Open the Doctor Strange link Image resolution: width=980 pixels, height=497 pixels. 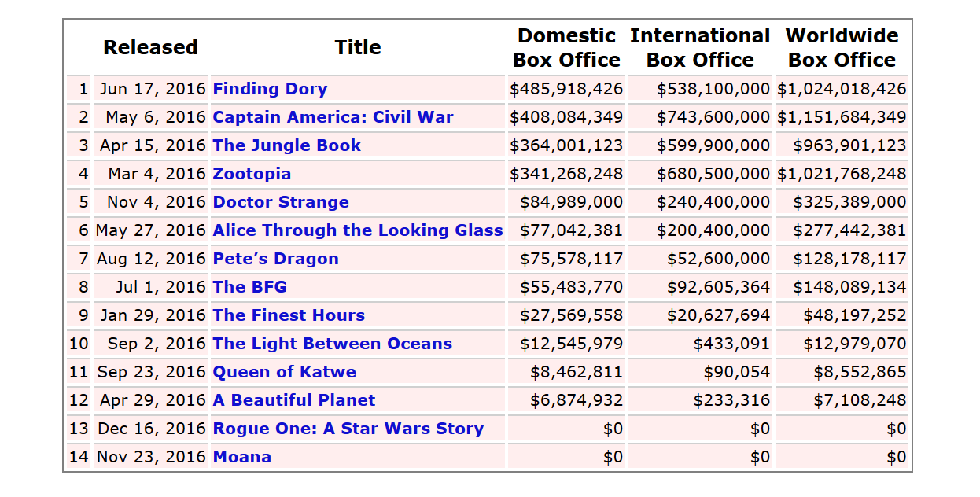coord(281,202)
